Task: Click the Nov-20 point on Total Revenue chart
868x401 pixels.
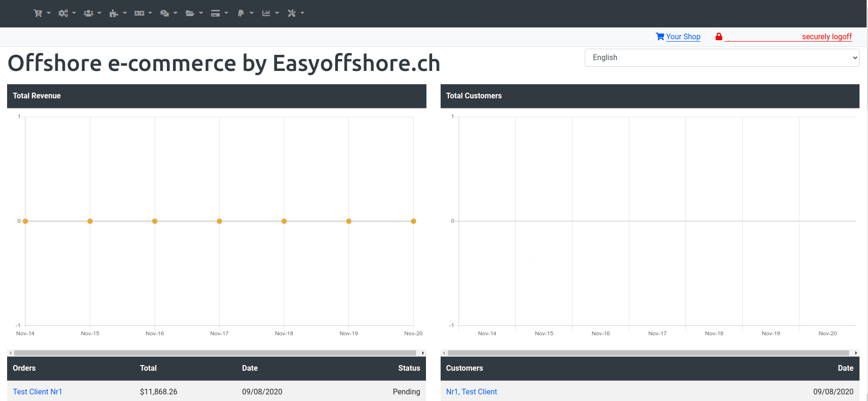Action: point(413,221)
